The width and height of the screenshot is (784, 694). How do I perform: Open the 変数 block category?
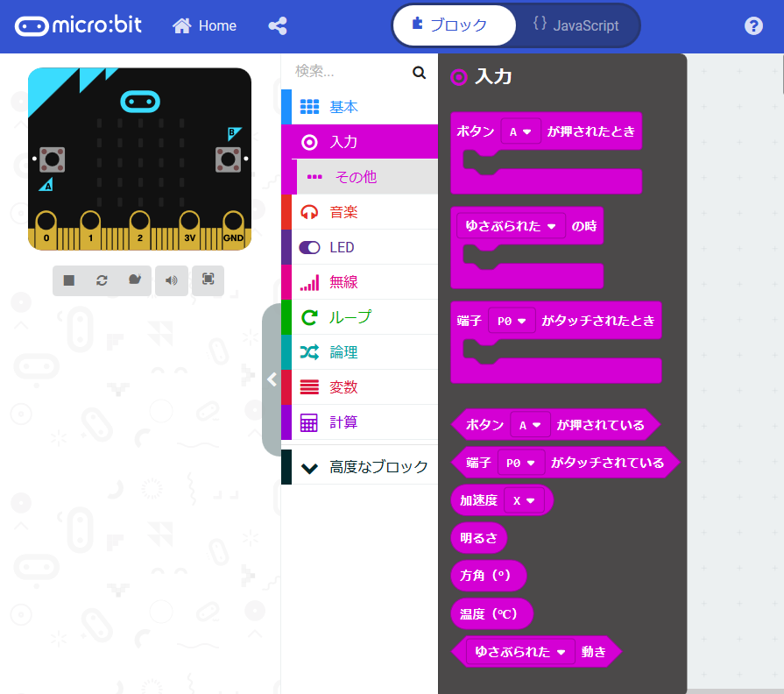pos(359,387)
